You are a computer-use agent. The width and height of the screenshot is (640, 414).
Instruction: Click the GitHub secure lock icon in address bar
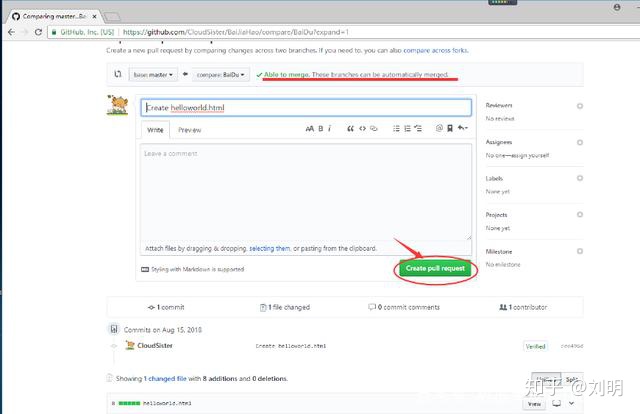click(x=54, y=32)
